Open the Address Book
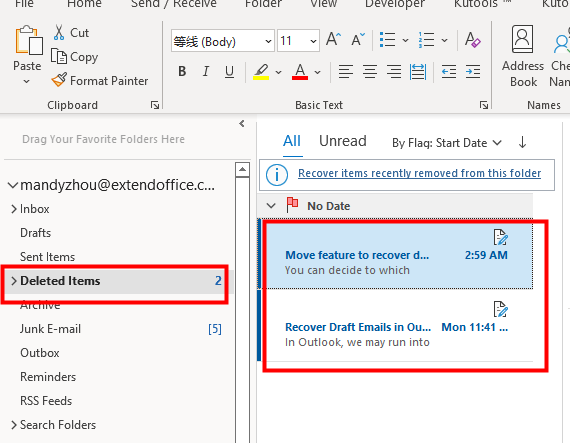 pos(523,56)
